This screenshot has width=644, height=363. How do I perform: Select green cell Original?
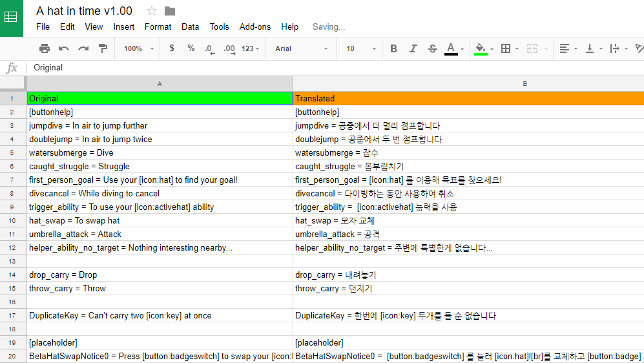[x=160, y=99]
